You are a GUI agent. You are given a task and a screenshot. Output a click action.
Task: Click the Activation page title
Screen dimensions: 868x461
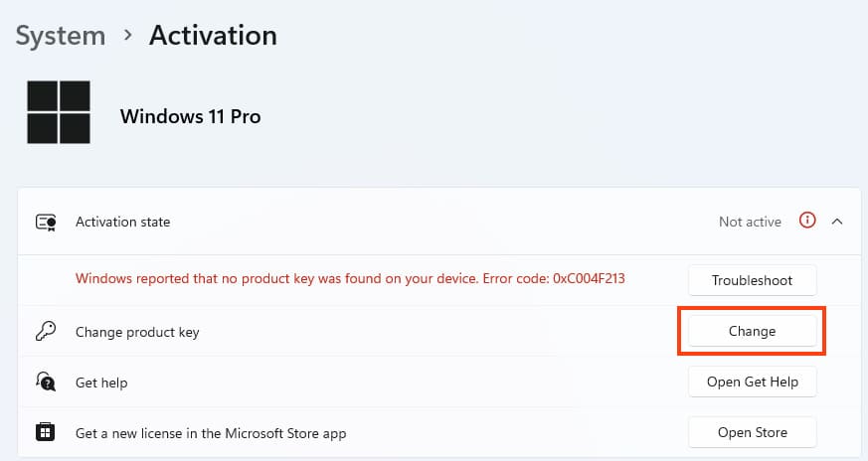point(213,36)
